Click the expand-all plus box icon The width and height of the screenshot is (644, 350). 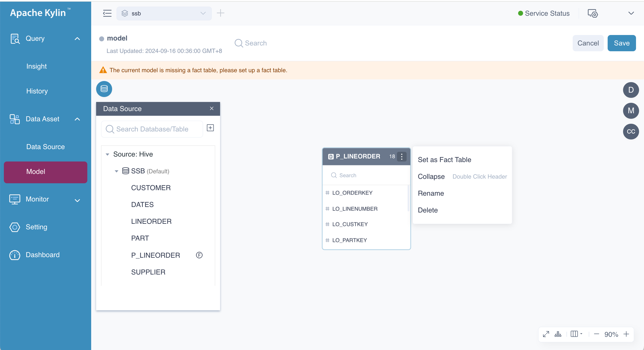(x=210, y=128)
